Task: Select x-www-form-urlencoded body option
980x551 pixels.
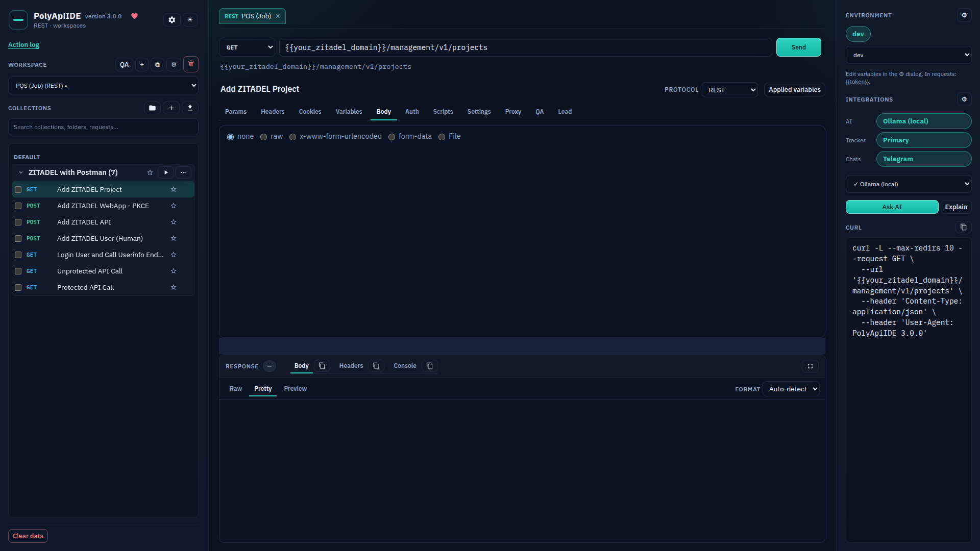Action: coord(293,137)
